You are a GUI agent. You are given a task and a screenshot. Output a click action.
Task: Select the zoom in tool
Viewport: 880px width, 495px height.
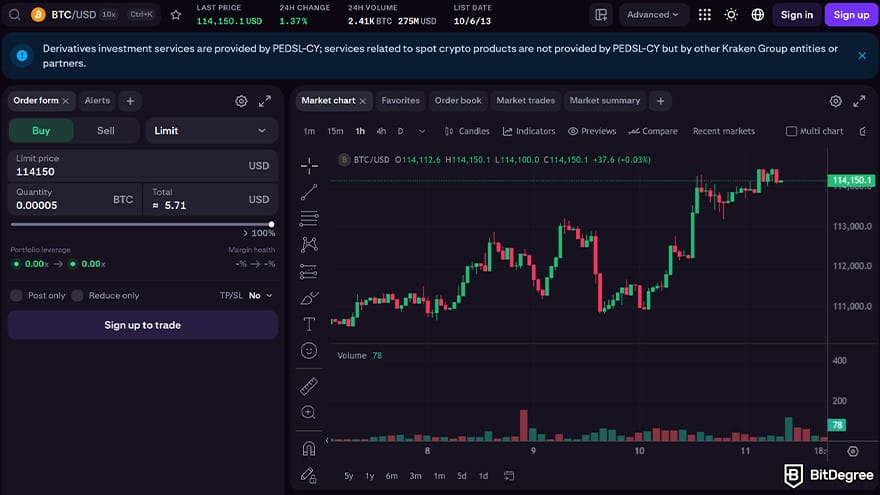[x=309, y=412]
